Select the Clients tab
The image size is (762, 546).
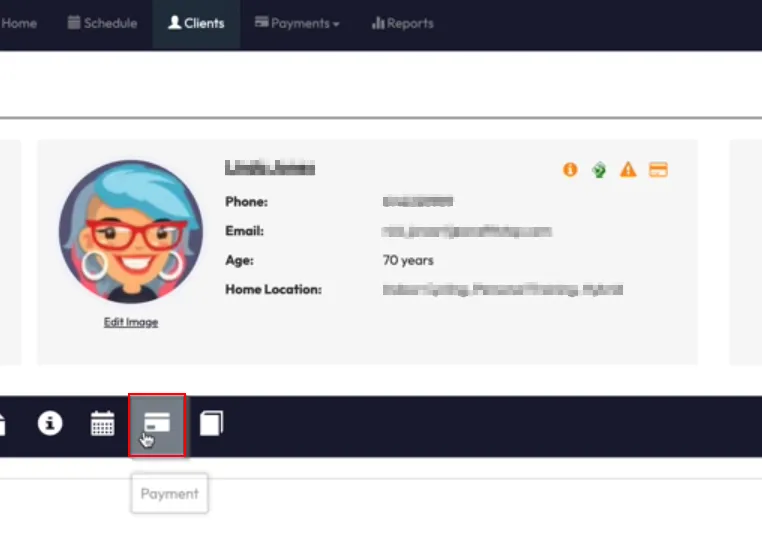click(196, 23)
